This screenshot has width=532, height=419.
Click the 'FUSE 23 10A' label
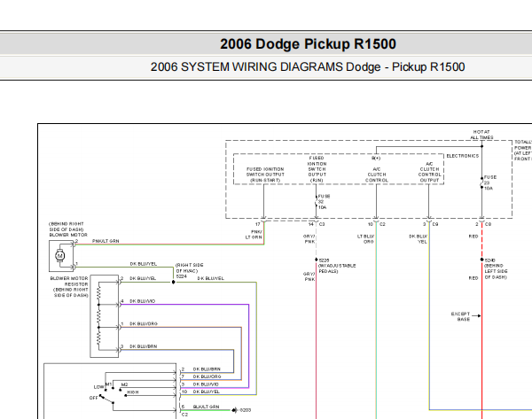point(489,182)
